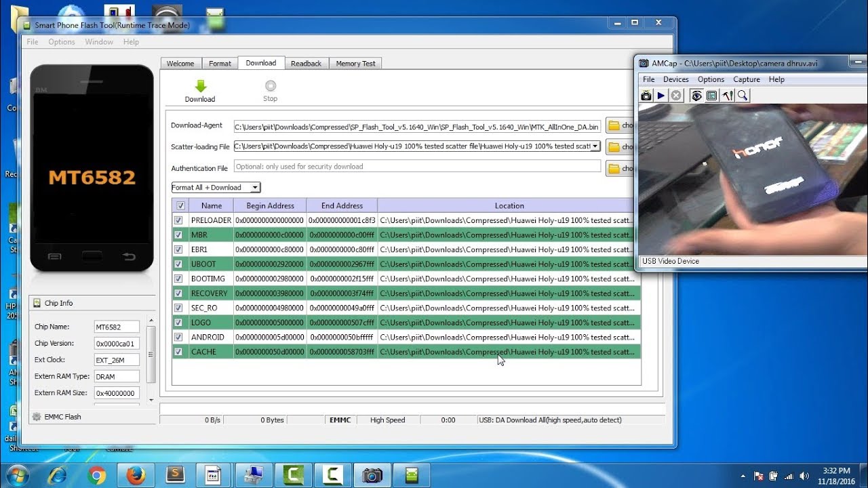
Task: Click the green Download arrow icon
Action: coord(200,86)
